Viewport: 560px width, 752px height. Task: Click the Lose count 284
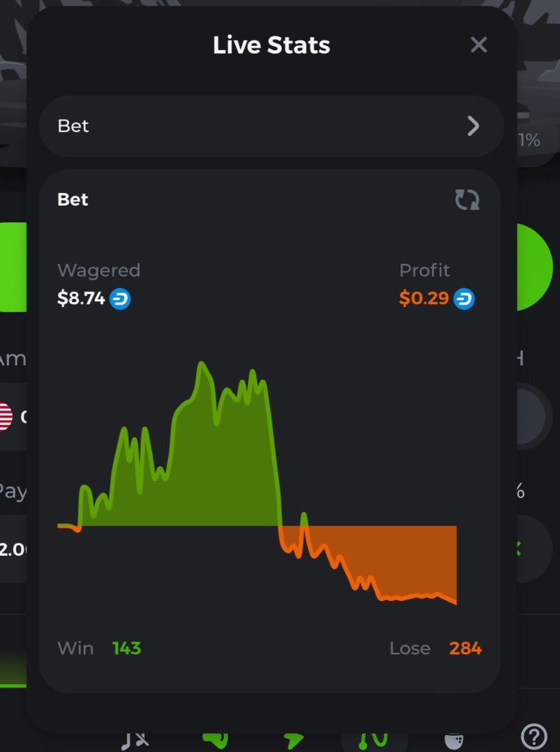(465, 648)
